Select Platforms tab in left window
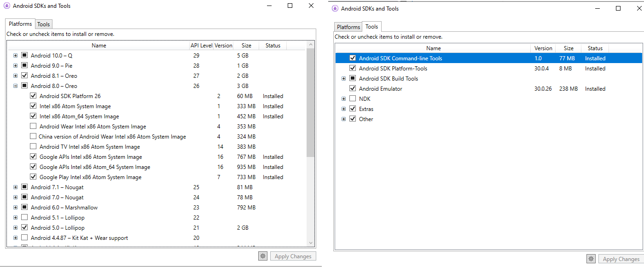 coord(20,24)
